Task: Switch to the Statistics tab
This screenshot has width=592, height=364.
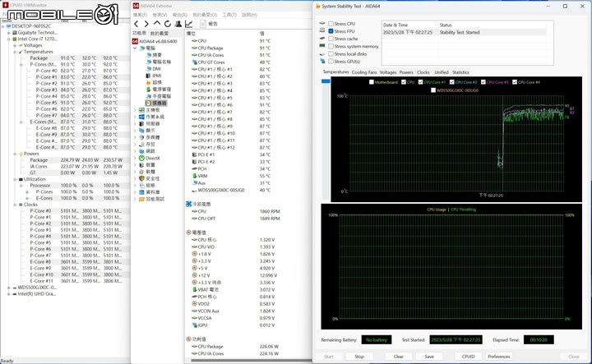Action: click(x=460, y=72)
